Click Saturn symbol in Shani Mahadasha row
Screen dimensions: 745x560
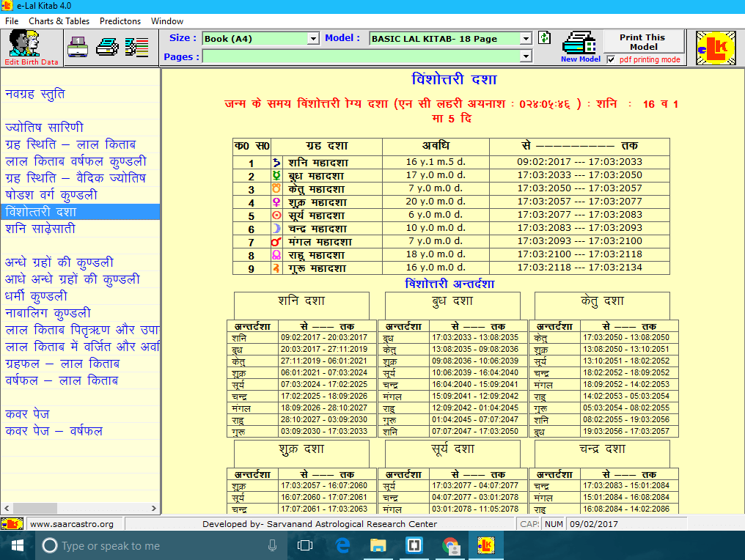[x=276, y=163]
